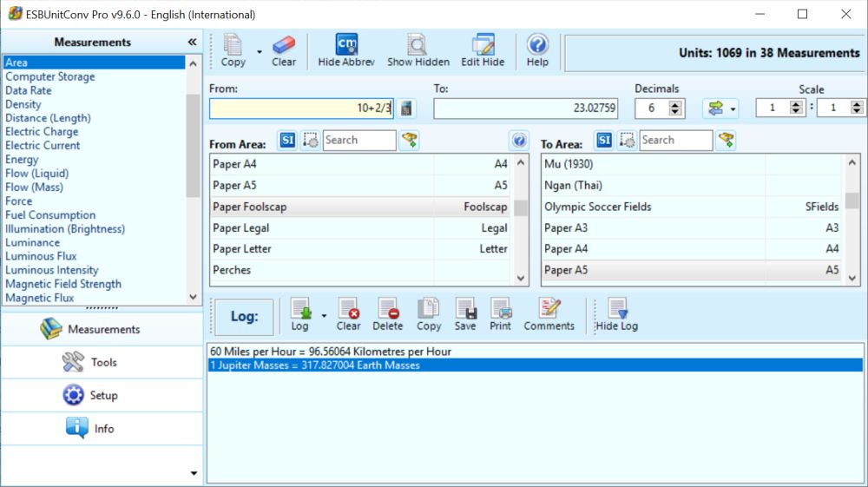This screenshot has width=868, height=487.
Task: Click the log Copy icon
Action: click(429, 315)
